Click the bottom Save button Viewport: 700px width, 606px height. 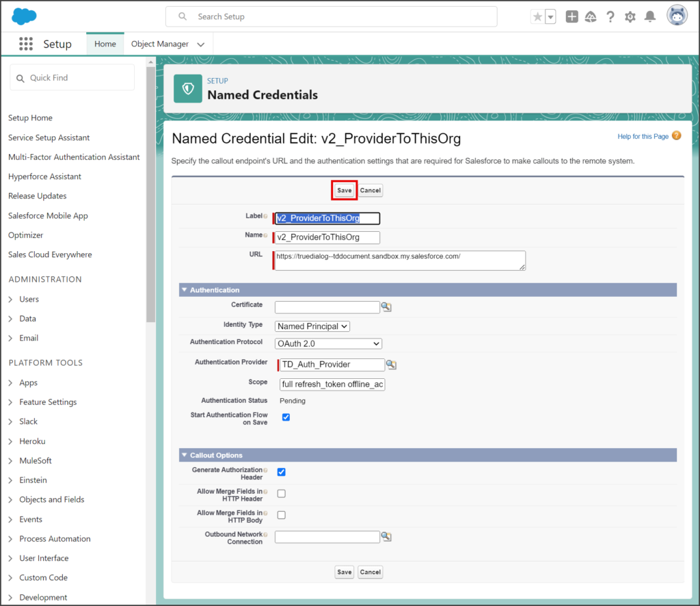[x=345, y=572]
